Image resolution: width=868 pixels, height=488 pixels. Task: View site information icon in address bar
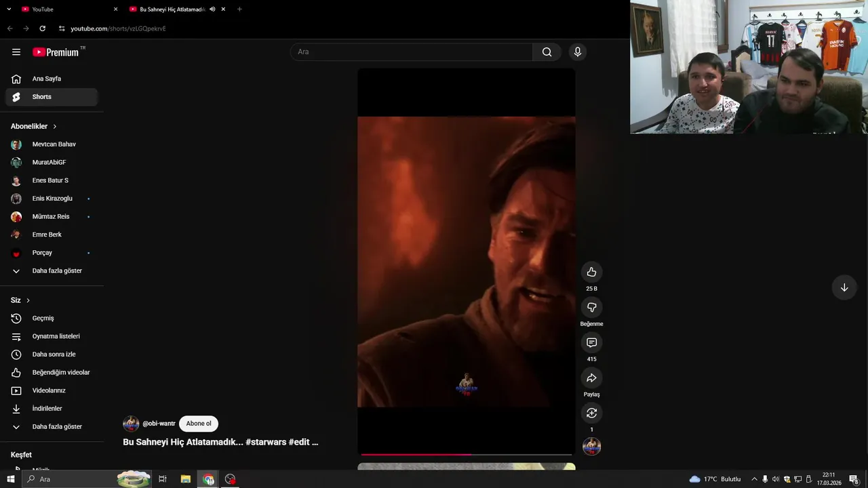tap(62, 28)
